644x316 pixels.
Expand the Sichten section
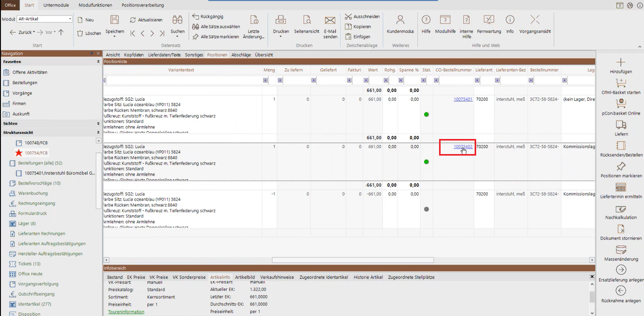[98, 124]
